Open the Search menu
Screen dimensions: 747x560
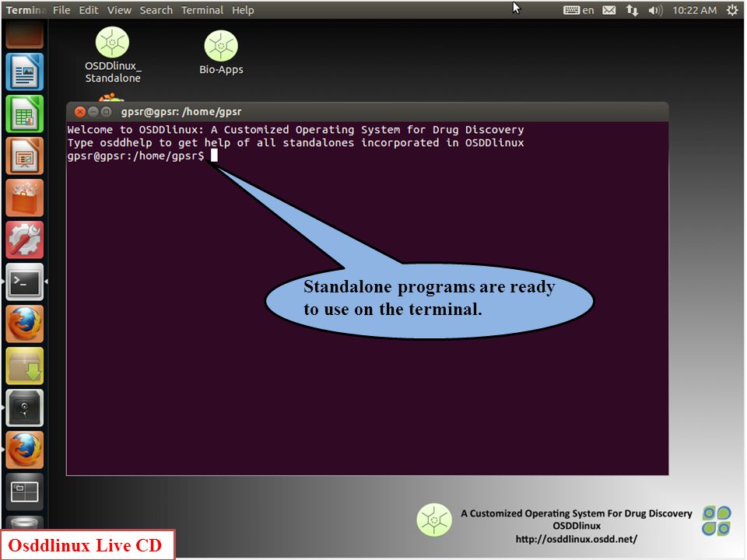[156, 10]
